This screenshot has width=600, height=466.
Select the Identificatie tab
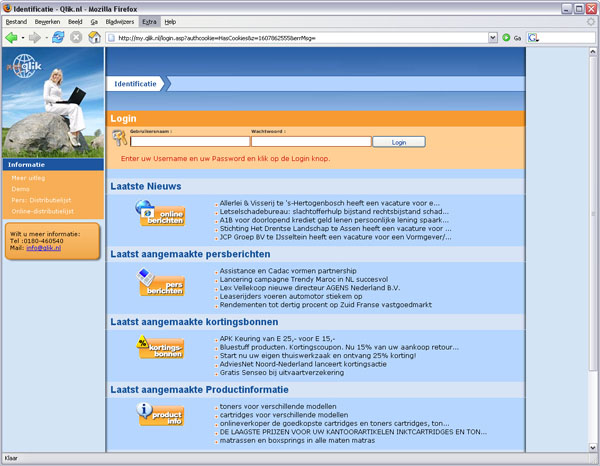tap(136, 84)
